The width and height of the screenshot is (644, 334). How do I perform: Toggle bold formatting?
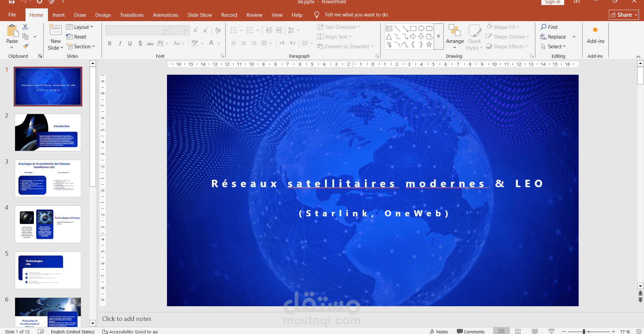point(110,43)
